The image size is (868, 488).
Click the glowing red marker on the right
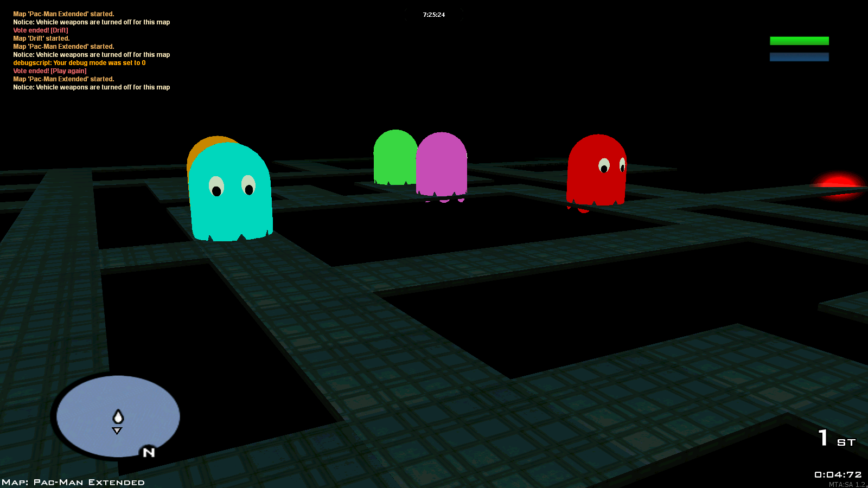click(838, 184)
